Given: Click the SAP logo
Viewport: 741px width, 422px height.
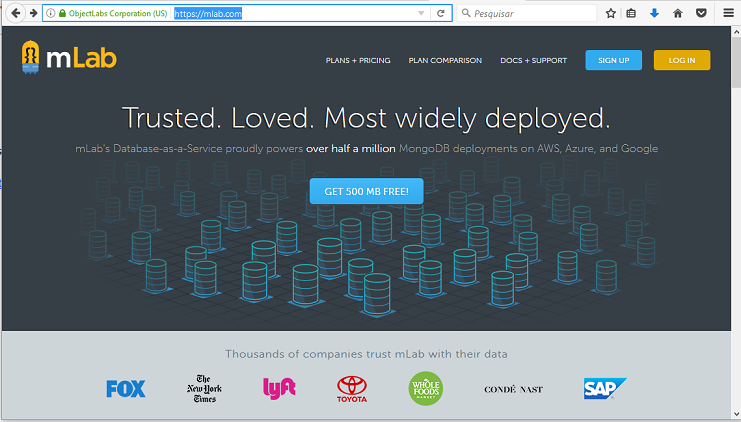Looking at the screenshot, I should pyautogui.click(x=604, y=388).
